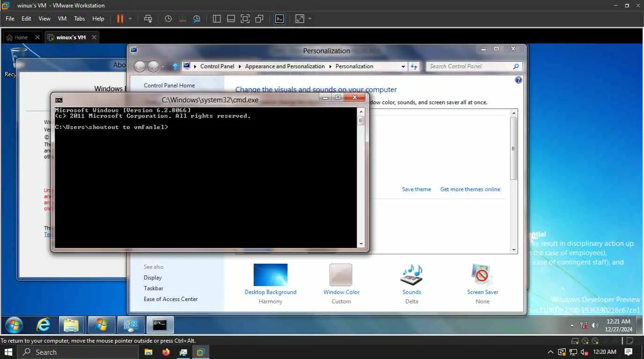The image size is (644, 359).
Task: Go up a level in Personalization window
Action: pyautogui.click(x=176, y=66)
